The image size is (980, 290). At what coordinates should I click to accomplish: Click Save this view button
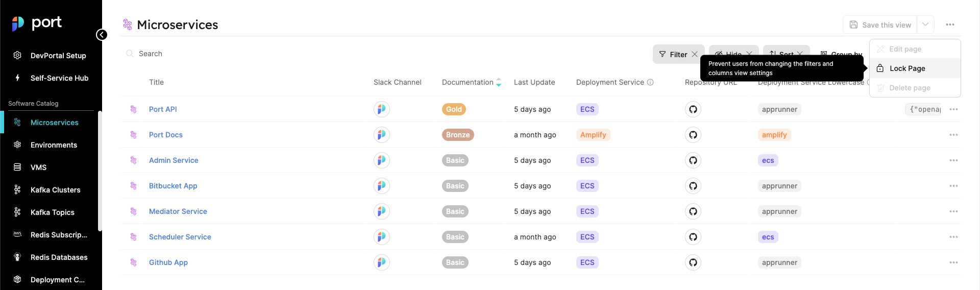(x=880, y=25)
